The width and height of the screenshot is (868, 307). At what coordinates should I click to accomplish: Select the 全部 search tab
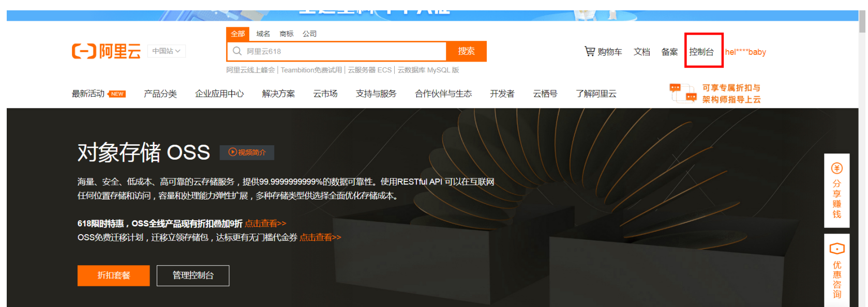click(x=238, y=34)
